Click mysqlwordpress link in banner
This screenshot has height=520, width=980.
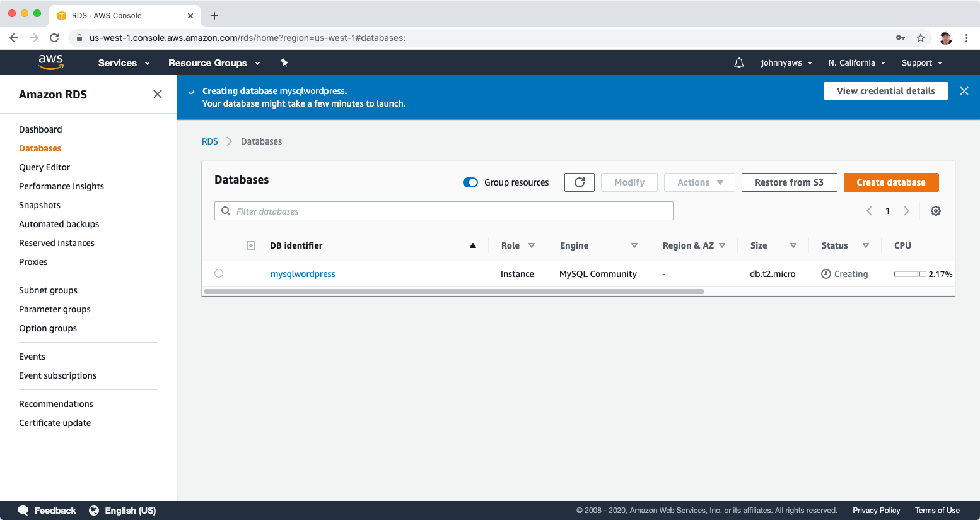pyautogui.click(x=312, y=91)
